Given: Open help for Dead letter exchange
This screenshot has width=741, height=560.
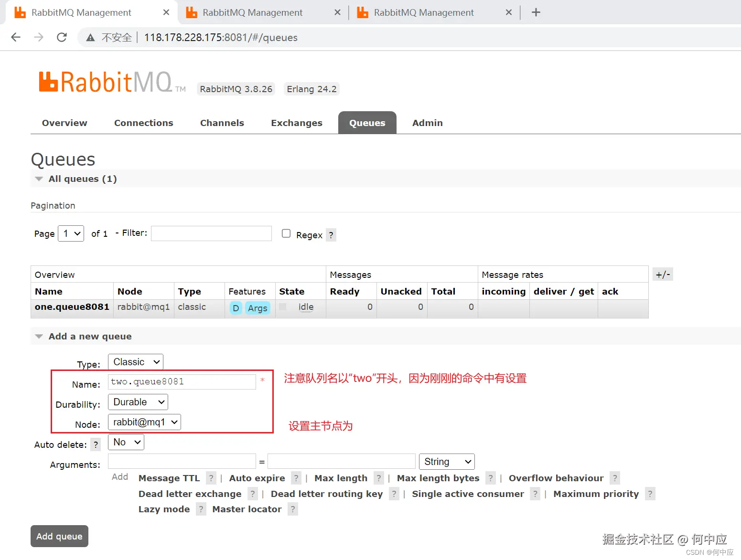Looking at the screenshot, I should [253, 494].
